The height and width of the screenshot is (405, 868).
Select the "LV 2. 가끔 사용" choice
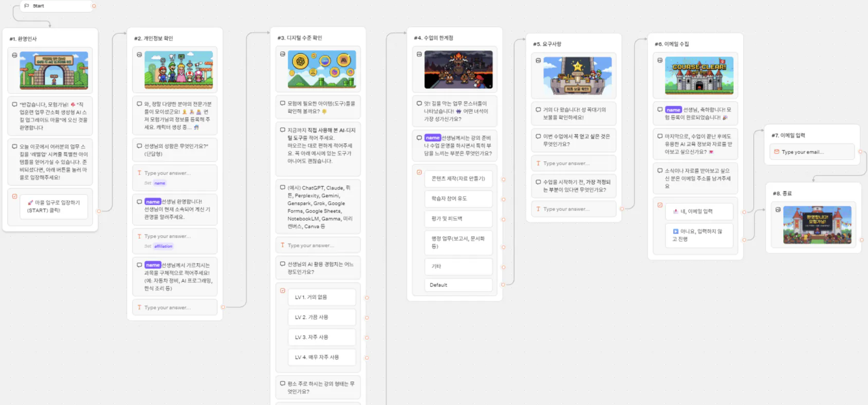click(x=322, y=317)
